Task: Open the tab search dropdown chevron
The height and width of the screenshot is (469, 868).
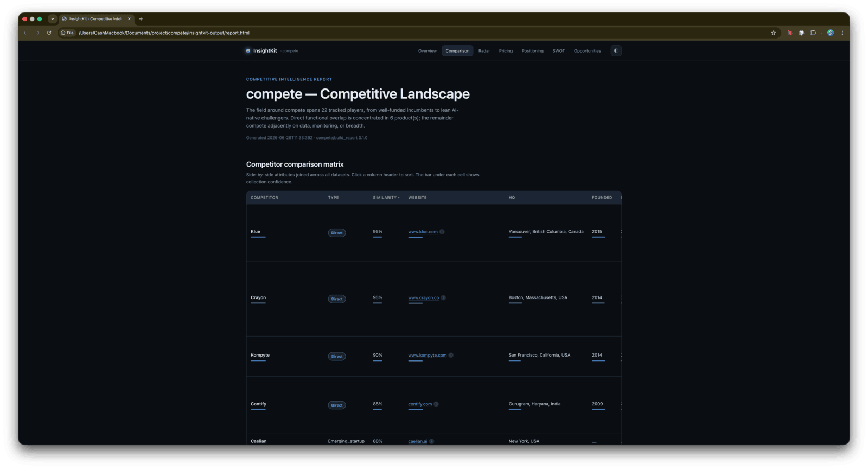Action: tap(53, 19)
